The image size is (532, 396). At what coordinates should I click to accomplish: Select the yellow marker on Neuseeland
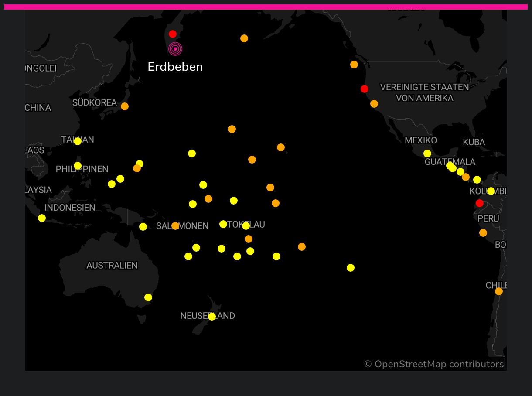click(x=212, y=317)
